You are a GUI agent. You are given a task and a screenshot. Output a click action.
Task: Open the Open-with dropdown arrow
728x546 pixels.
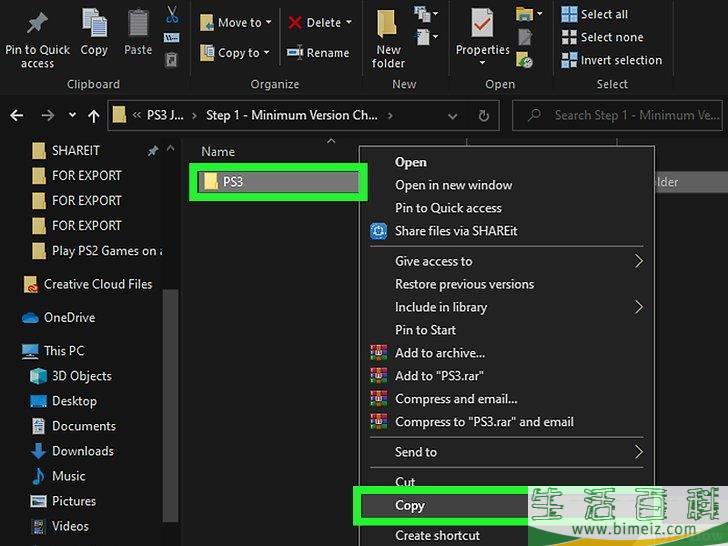click(x=540, y=14)
